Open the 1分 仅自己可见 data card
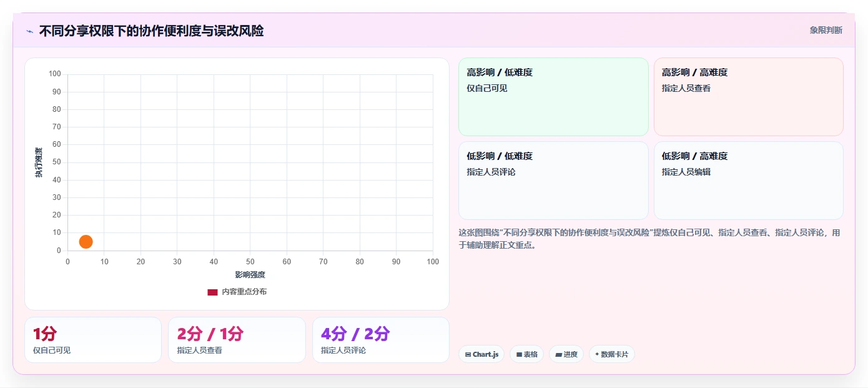The width and height of the screenshot is (868, 388). 93,340
